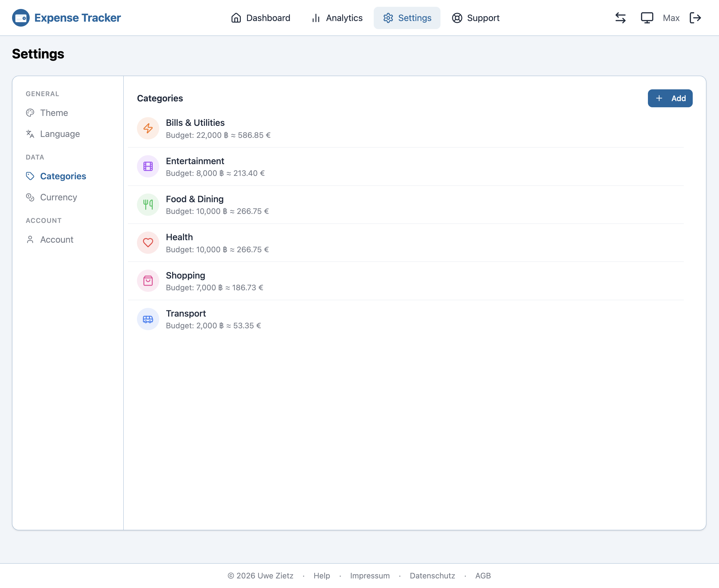This screenshot has height=588, width=719.
Task: Open the Dashboard nav item
Action: click(261, 18)
